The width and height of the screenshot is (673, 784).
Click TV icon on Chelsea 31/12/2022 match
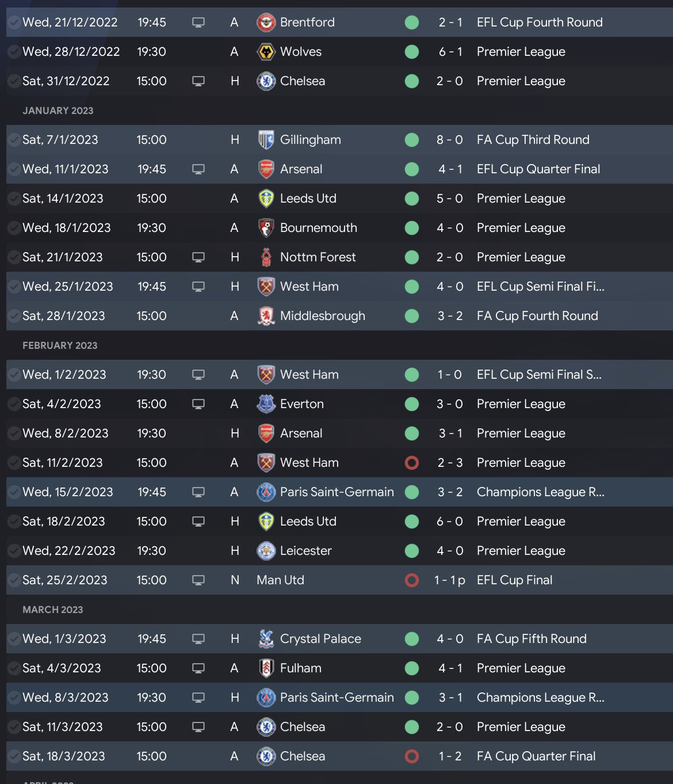[x=198, y=81]
